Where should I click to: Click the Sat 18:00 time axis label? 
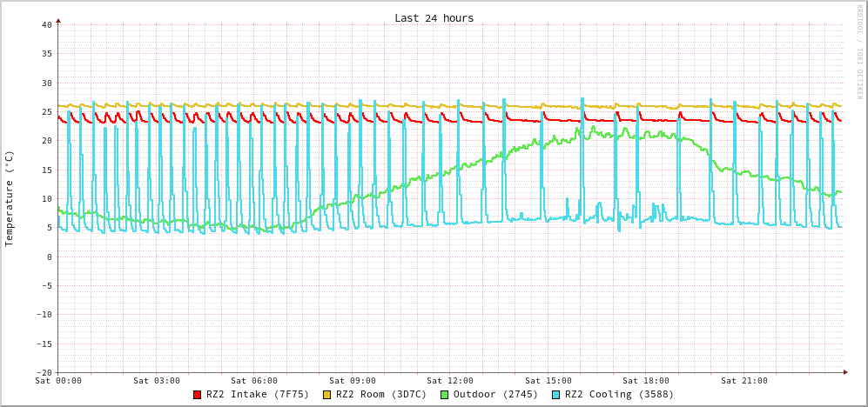pos(646,381)
